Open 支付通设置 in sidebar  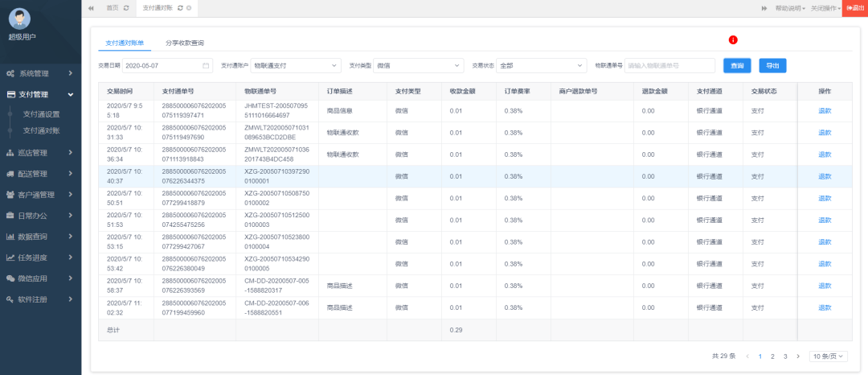(41, 114)
